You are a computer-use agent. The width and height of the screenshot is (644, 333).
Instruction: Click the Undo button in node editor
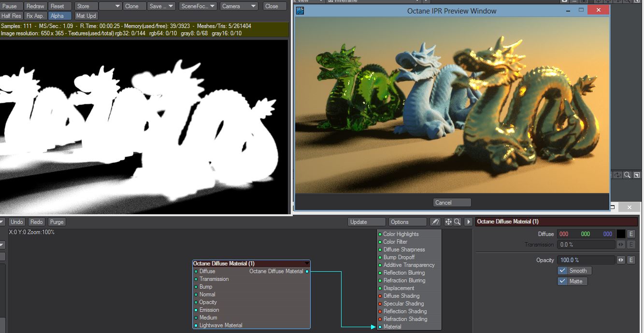point(17,222)
